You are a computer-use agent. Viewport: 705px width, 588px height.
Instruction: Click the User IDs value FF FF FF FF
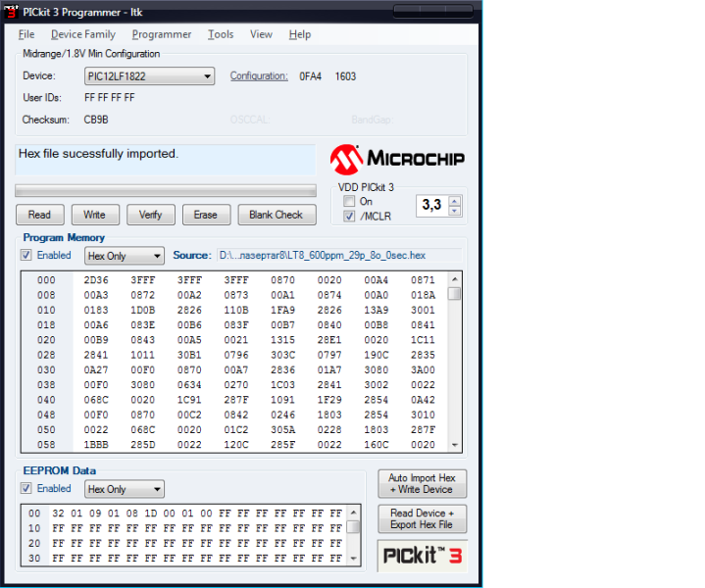109,98
